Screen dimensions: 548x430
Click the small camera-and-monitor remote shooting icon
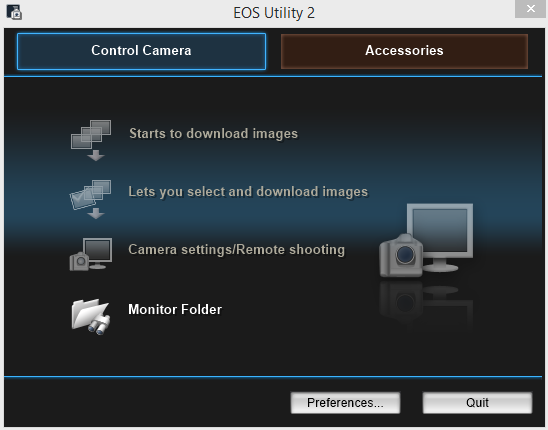[x=91, y=254]
